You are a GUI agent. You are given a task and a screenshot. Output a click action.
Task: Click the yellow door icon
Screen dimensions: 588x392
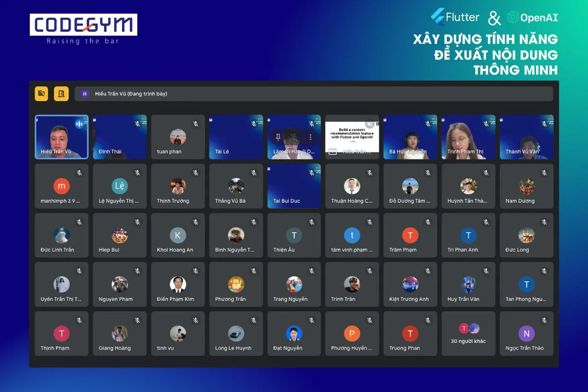(x=61, y=94)
